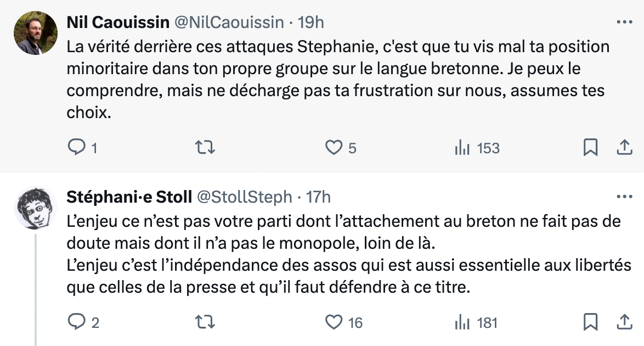Share Nil Caouissin's tweet
This screenshot has height=346, width=644.
[x=624, y=147]
